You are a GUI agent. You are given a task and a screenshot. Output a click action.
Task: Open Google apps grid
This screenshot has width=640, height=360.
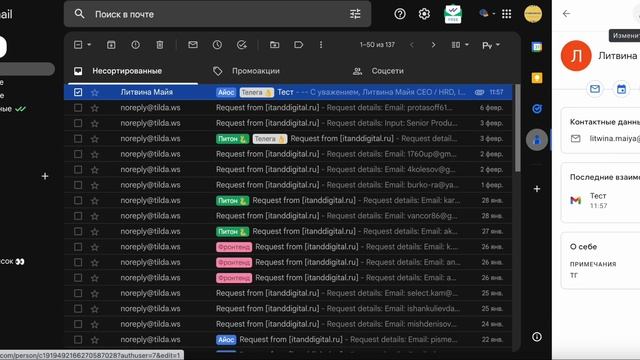click(507, 14)
